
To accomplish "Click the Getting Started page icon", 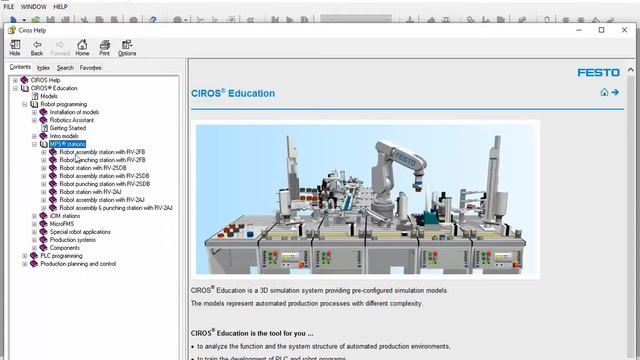I will 44,128.
